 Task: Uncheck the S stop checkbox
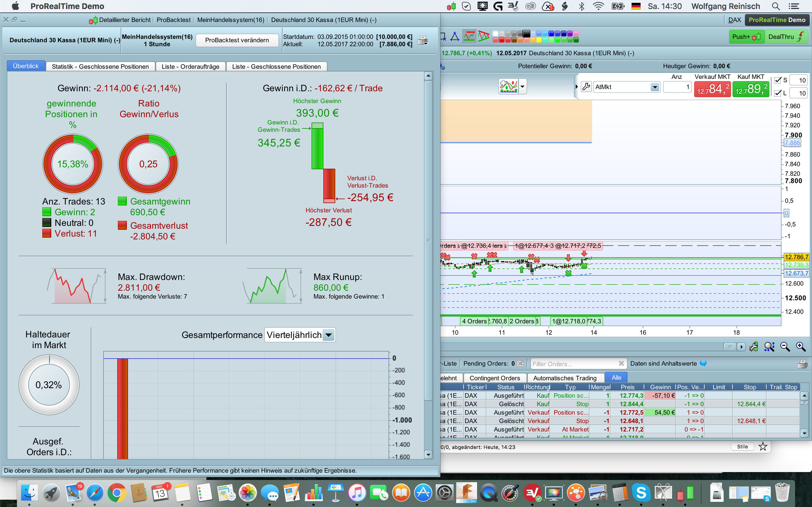[x=777, y=80]
